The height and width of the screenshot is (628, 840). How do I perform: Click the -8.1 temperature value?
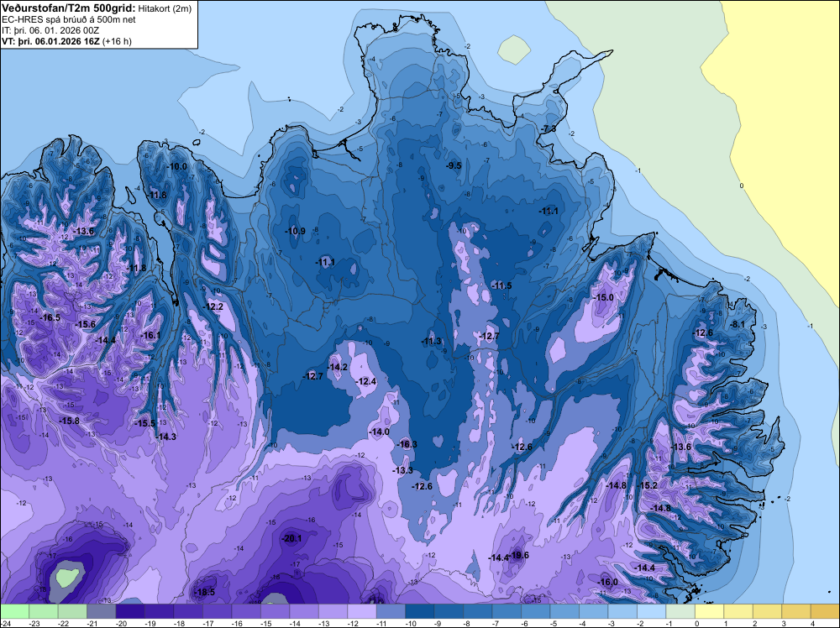coord(738,324)
